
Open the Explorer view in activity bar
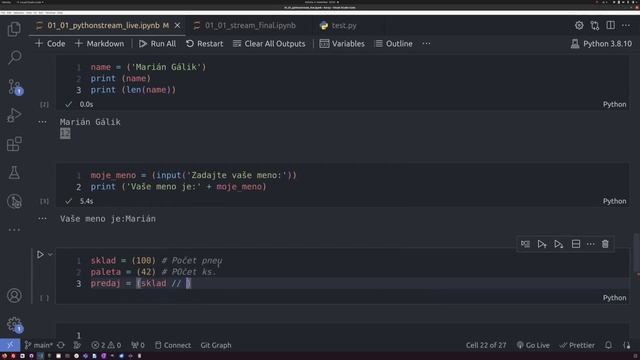coord(14,29)
